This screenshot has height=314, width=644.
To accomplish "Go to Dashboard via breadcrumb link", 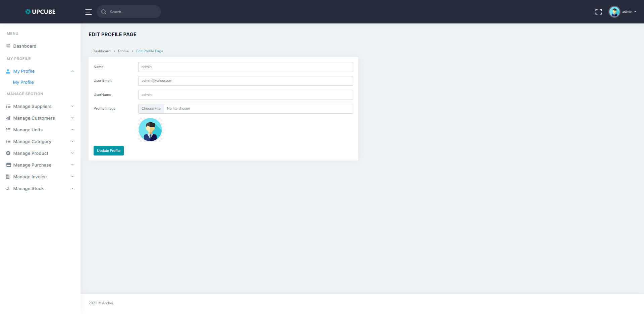I will (101, 51).
